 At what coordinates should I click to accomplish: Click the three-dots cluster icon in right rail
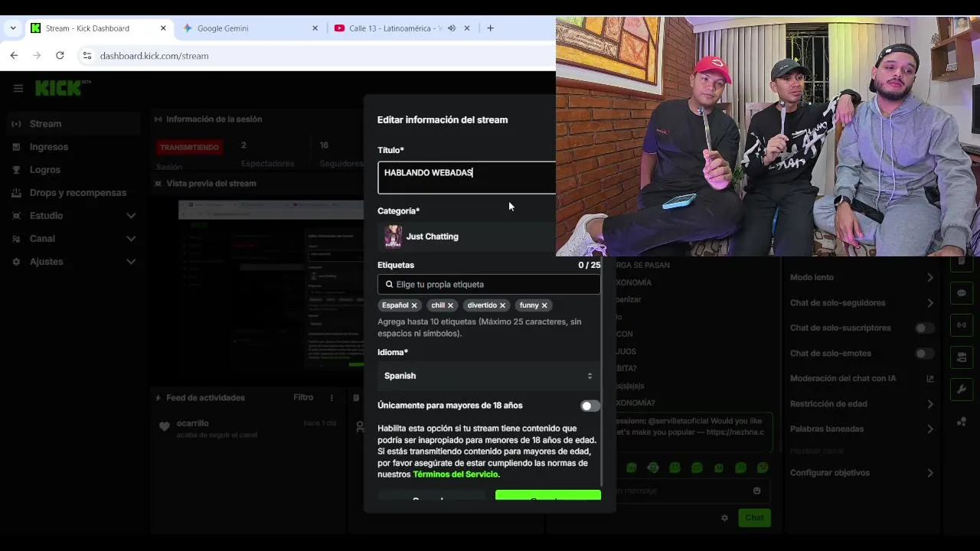pyautogui.click(x=962, y=422)
